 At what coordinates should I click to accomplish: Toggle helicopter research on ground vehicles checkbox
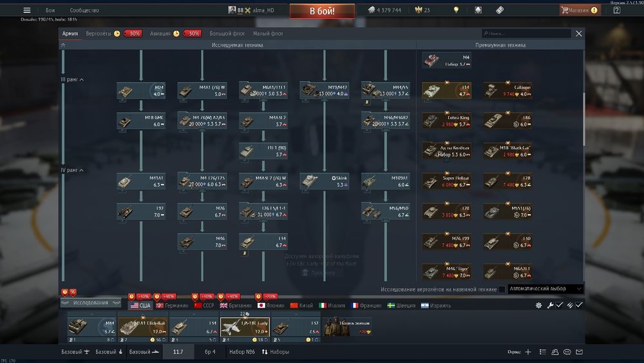[502, 289]
